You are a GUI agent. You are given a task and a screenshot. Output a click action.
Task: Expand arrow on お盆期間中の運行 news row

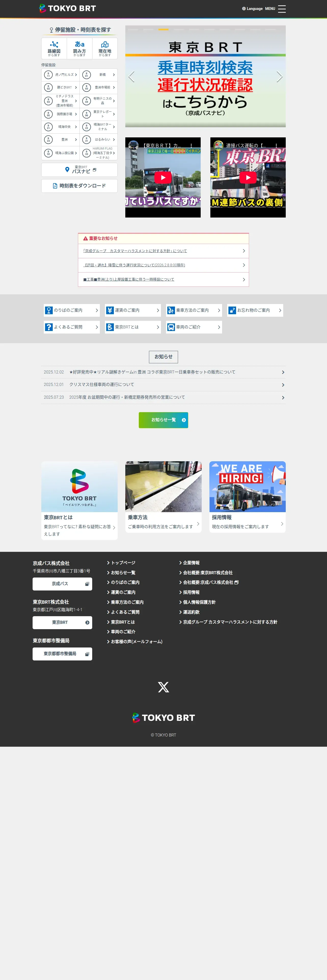(283, 398)
